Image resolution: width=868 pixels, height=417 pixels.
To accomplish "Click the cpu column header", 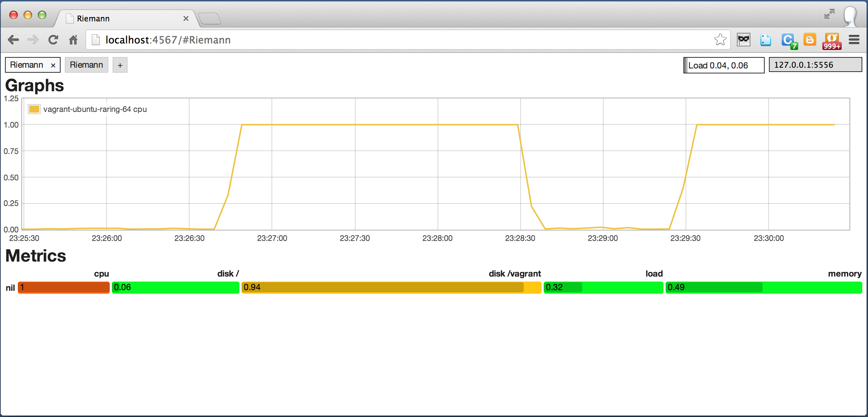I will [102, 274].
